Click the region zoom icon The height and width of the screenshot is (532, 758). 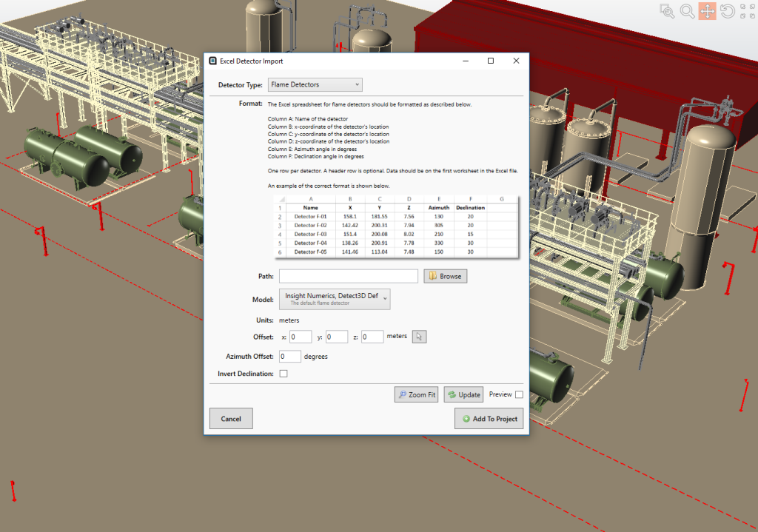point(666,11)
